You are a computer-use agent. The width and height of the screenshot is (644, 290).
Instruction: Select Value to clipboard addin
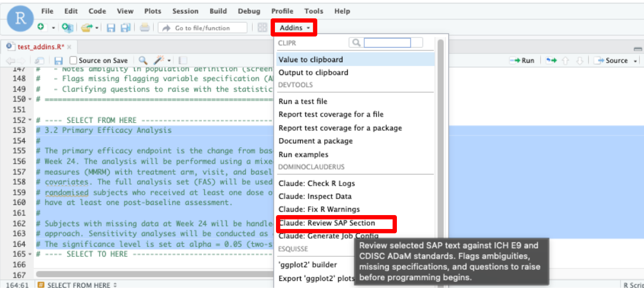356,59
